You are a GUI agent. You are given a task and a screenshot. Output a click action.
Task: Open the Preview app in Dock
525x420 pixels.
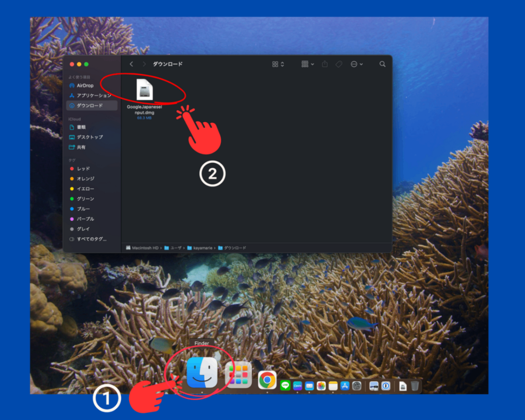tap(373, 385)
